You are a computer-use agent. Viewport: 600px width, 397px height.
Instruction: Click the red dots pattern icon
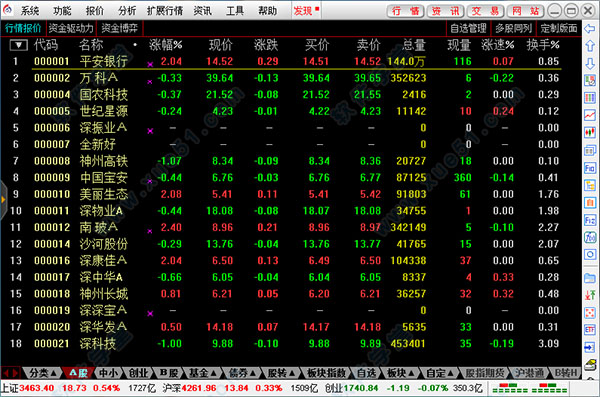(590, 312)
